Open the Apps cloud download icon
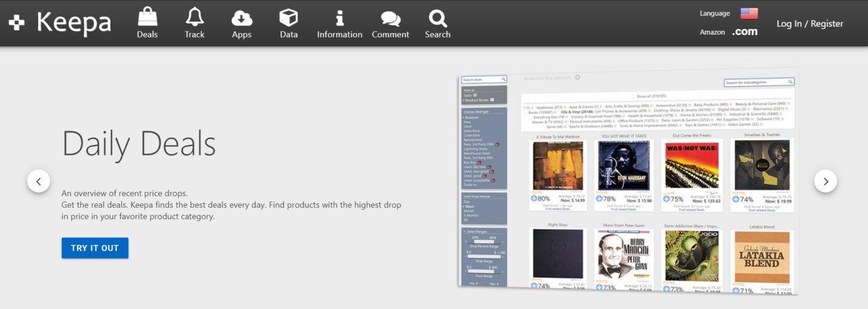This screenshot has width=868, height=309. click(x=242, y=18)
